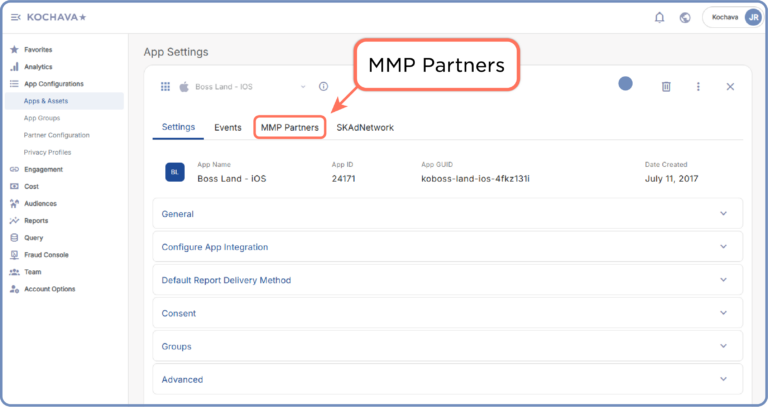768x407 pixels.
Task: Open the Events tab
Action: (227, 128)
